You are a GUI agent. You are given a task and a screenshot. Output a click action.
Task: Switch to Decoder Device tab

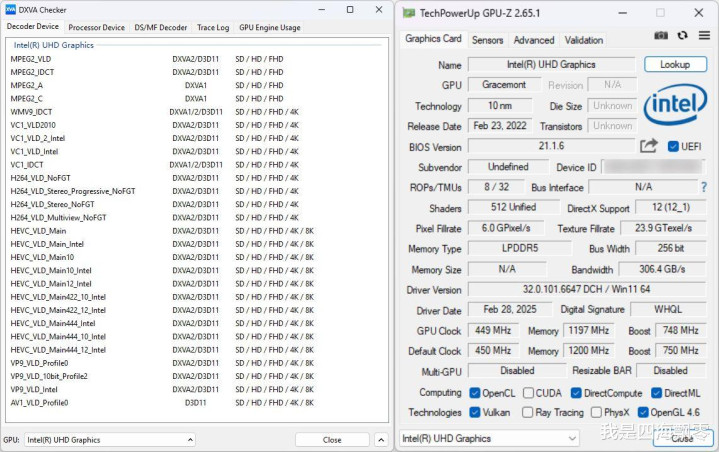33,27
